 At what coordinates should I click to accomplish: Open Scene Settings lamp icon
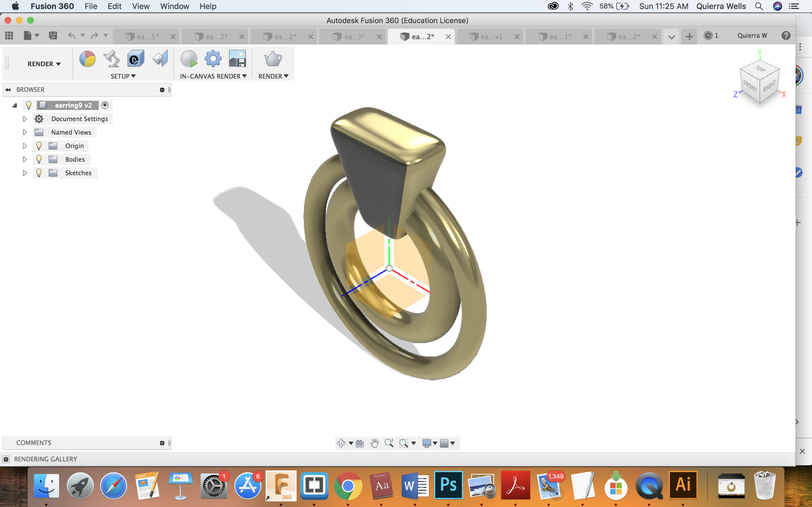point(112,59)
